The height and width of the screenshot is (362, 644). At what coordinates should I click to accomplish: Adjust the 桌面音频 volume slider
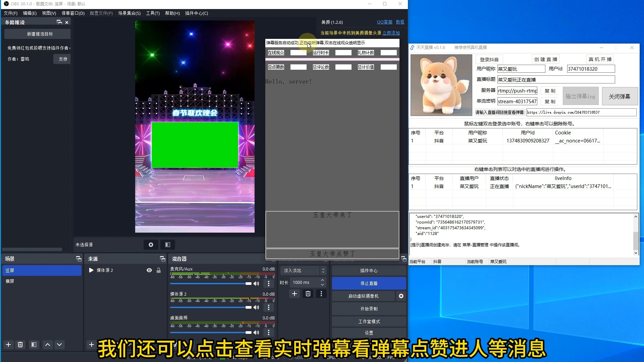click(x=211, y=333)
